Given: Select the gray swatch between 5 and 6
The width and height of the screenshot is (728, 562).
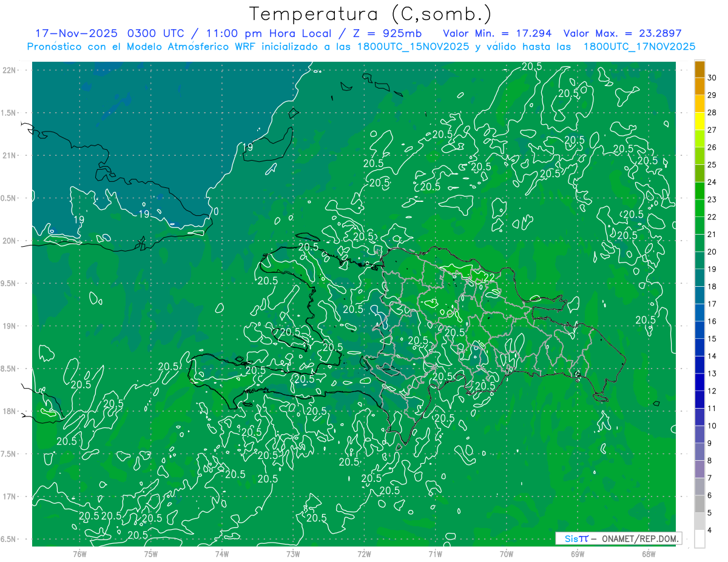Looking at the screenshot, I should point(699,504).
